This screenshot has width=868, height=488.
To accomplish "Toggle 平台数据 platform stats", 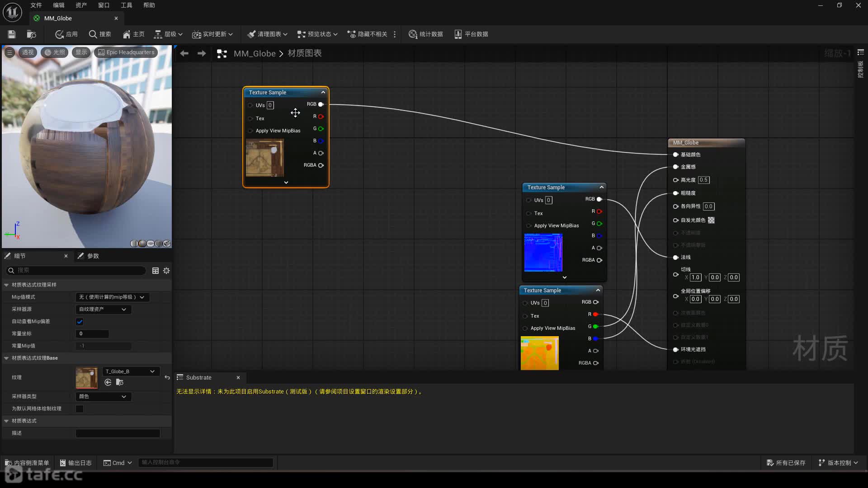I will pyautogui.click(x=471, y=34).
